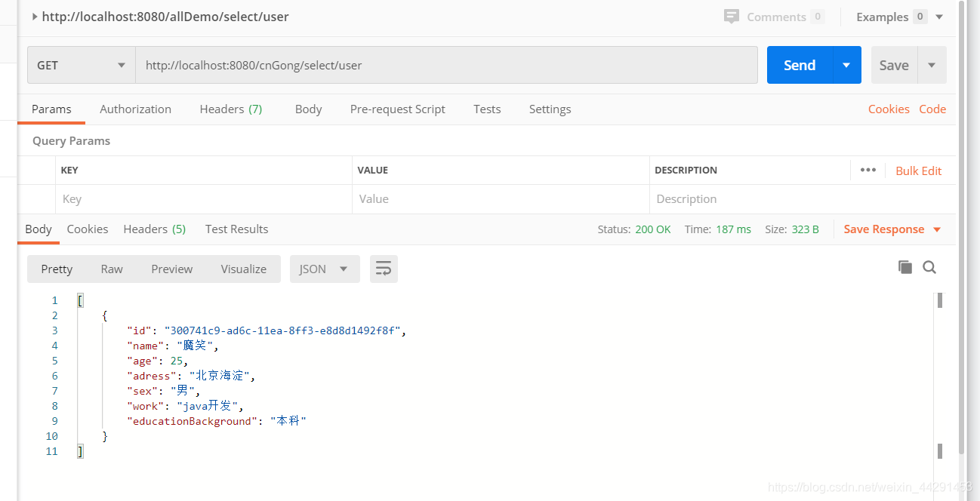980x501 pixels.
Task: Switch to the Raw response view
Action: 111,269
